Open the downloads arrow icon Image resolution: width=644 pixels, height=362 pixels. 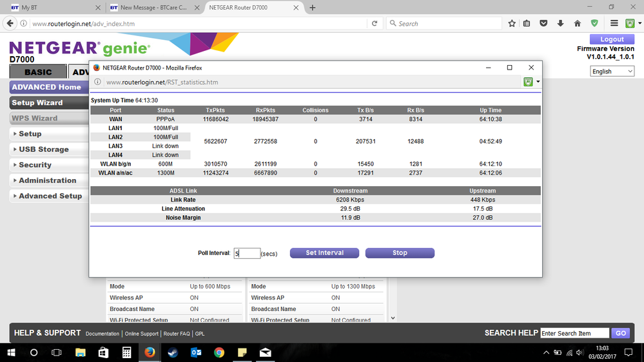point(560,23)
